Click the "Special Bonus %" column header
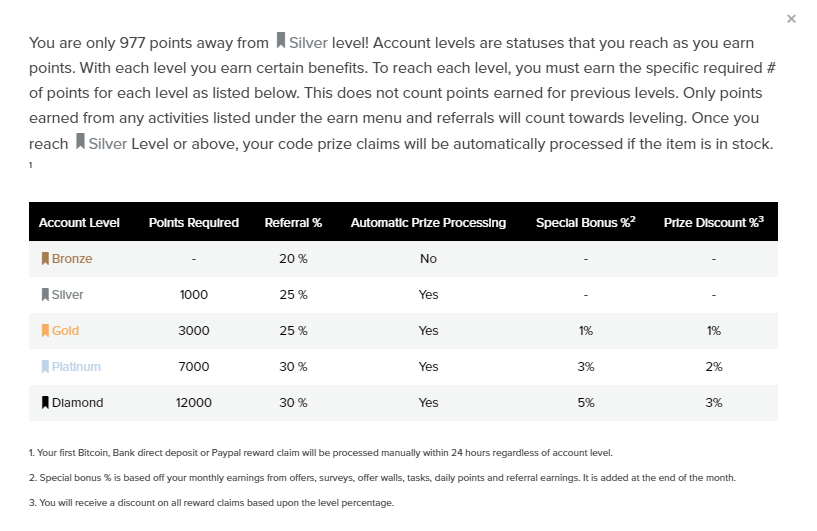 [x=585, y=223]
